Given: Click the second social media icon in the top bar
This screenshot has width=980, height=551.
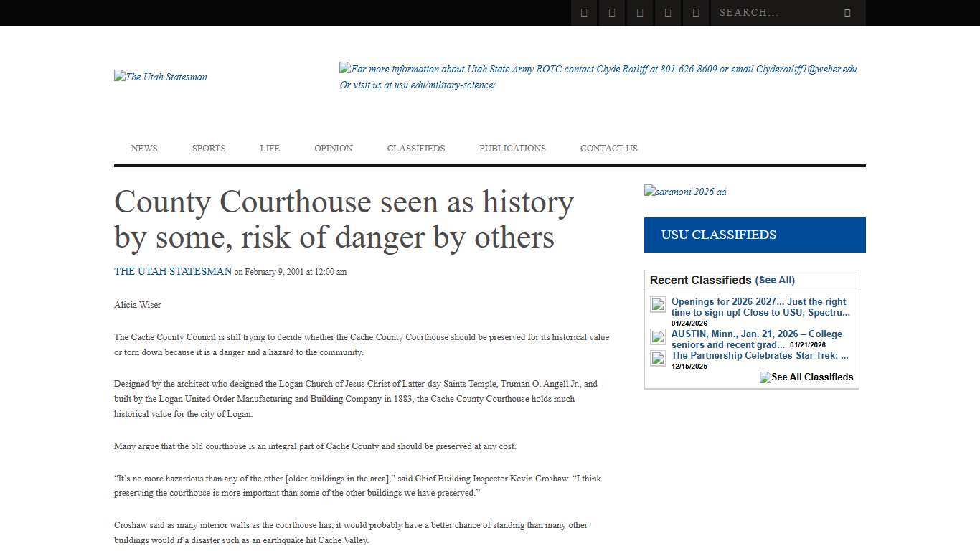Looking at the screenshot, I should click(611, 12).
